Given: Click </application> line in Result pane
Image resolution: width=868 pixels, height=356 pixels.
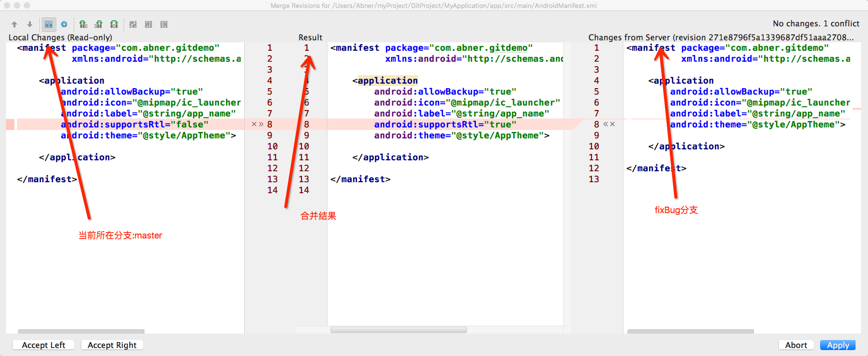Looking at the screenshot, I should 391,157.
